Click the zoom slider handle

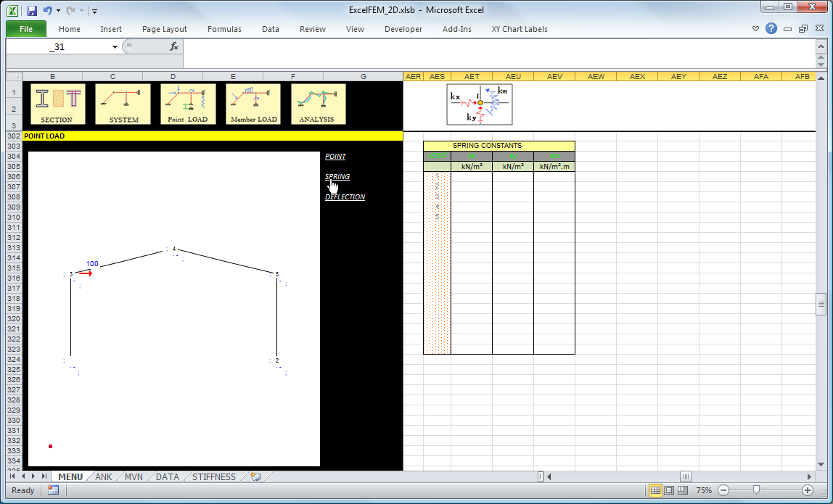[756, 490]
